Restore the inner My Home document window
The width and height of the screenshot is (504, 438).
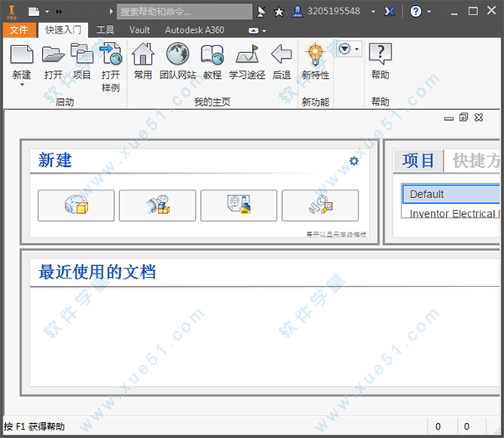point(464,117)
